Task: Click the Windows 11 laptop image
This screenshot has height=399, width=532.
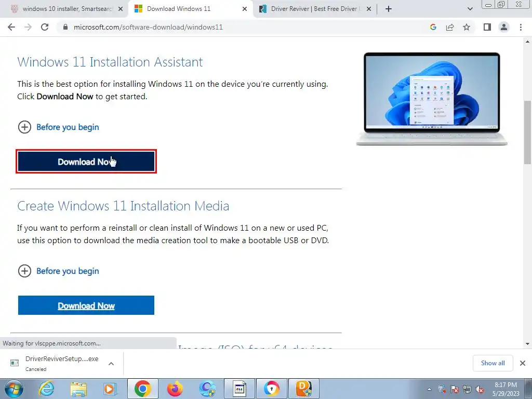Action: tap(432, 99)
